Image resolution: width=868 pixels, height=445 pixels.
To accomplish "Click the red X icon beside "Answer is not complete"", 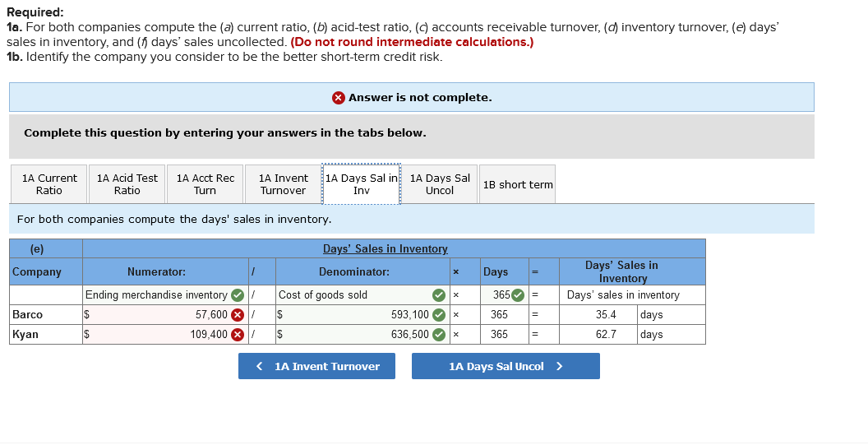I will point(338,98).
